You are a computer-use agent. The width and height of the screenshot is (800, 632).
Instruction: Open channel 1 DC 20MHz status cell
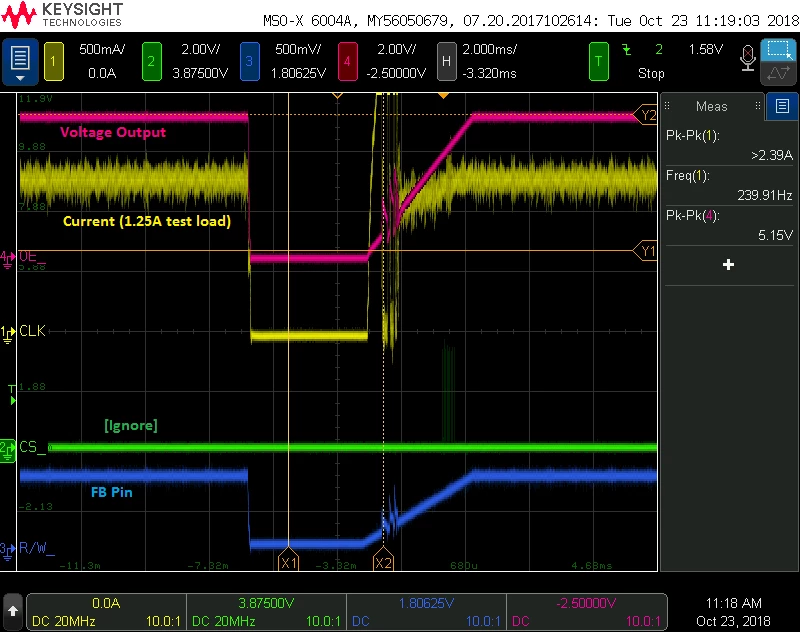point(106,612)
